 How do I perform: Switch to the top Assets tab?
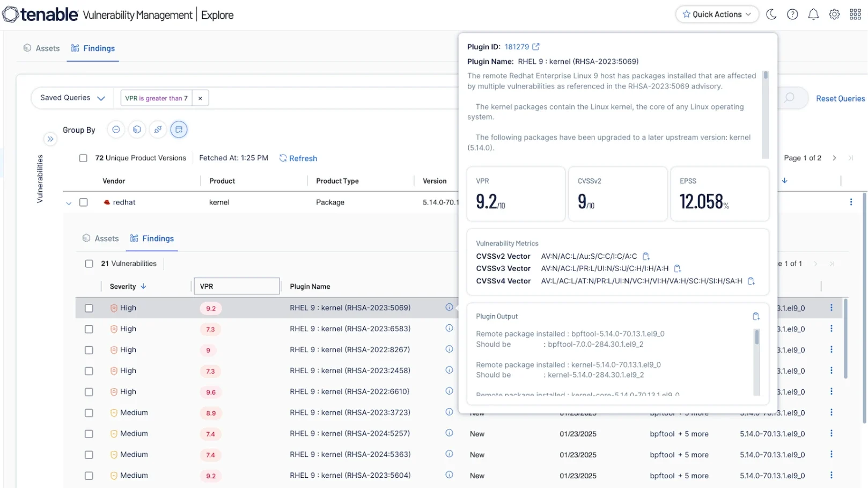click(42, 48)
